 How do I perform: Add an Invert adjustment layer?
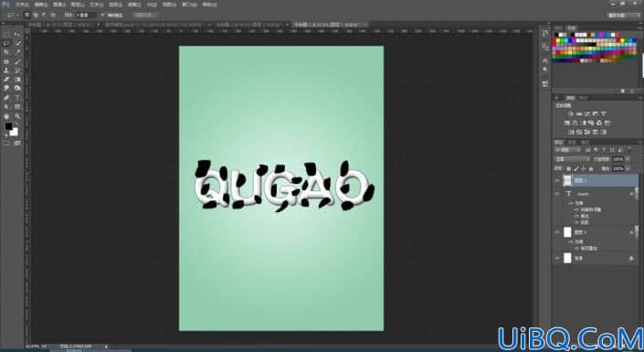(571, 132)
